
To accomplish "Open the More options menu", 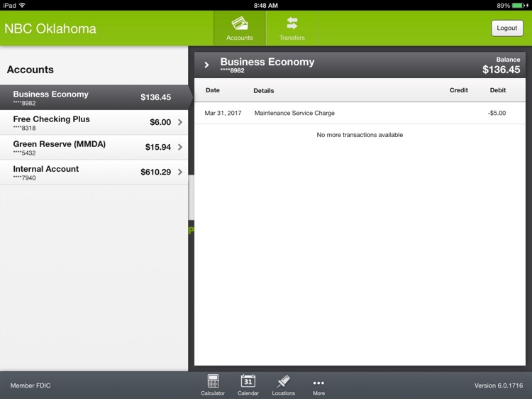I will [318, 387].
